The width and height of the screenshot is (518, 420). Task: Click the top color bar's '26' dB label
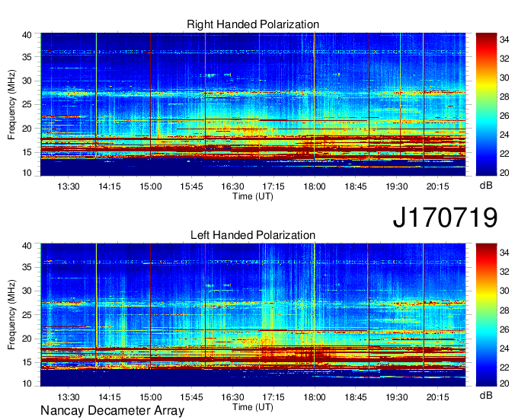tap(504, 116)
